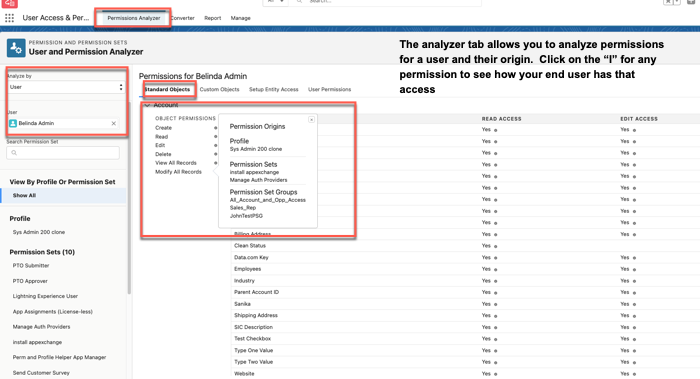Select the Setup Entity Access tab
This screenshot has height=379, width=700.
tap(274, 89)
